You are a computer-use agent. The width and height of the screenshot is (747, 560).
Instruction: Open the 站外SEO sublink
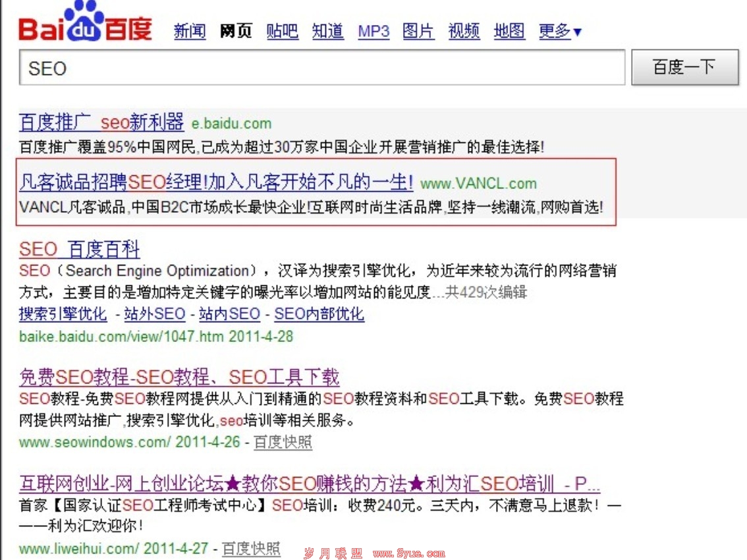(x=155, y=314)
